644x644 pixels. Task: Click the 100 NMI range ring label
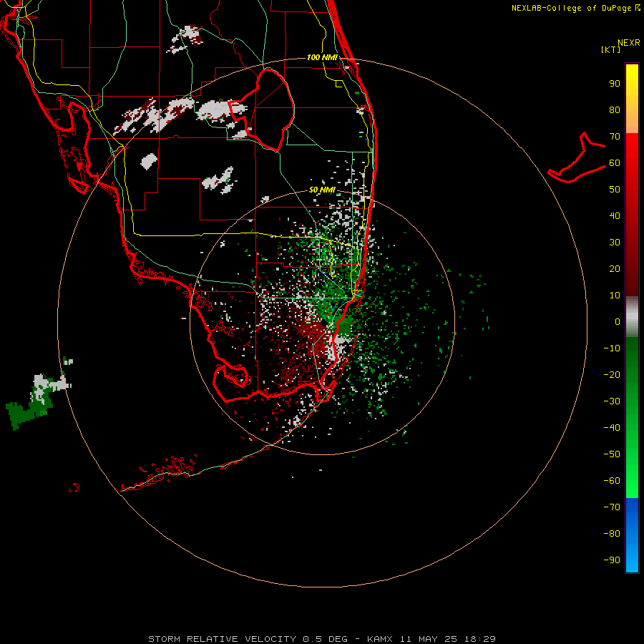[x=322, y=57]
